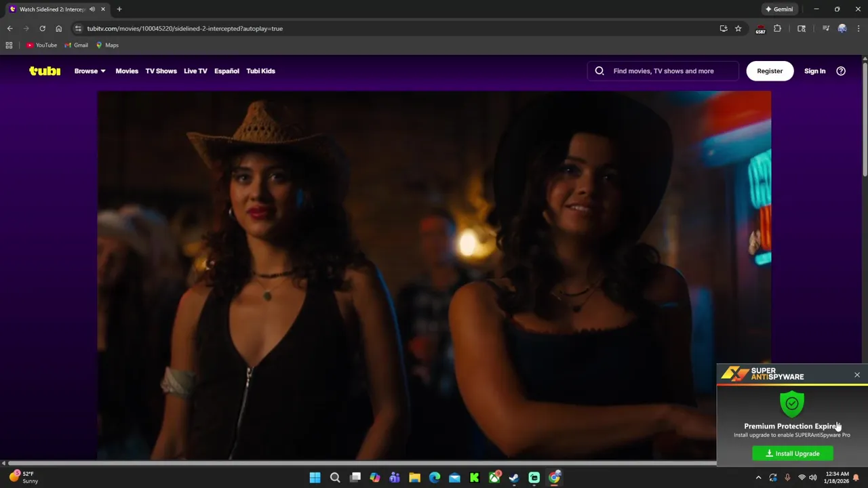Open Tubi Kids
This screenshot has height=488, width=868.
(260, 71)
